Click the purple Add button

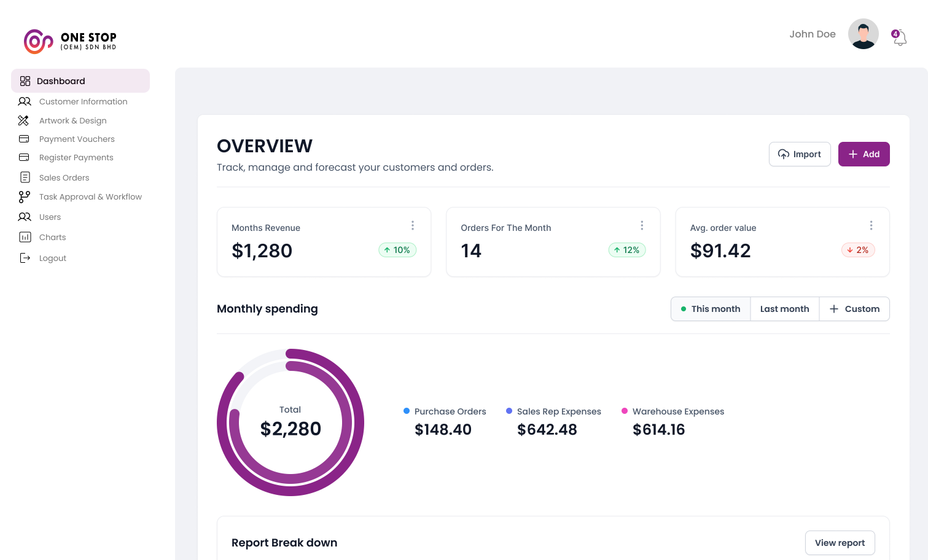pos(864,154)
